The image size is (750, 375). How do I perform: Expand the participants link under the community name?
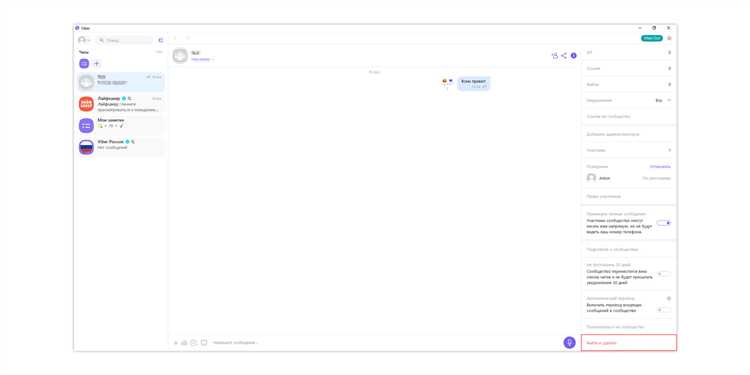click(202, 59)
